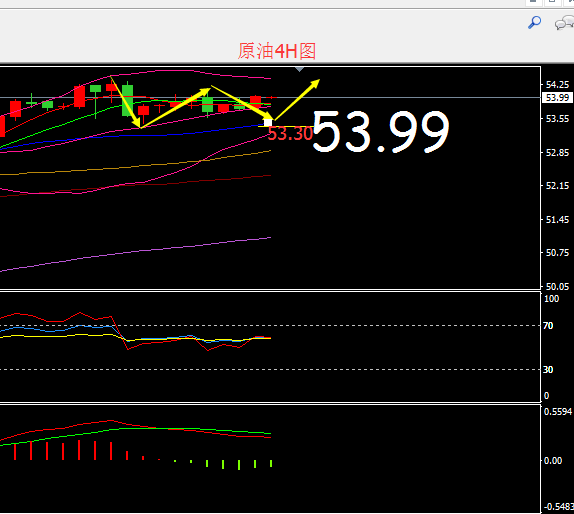Click the 51.45 price scale value
Screen dimensions: 574x514
(x=557, y=220)
